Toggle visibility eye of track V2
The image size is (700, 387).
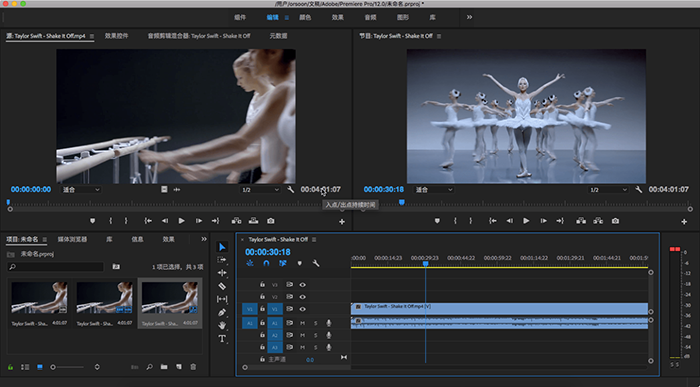[x=303, y=297]
